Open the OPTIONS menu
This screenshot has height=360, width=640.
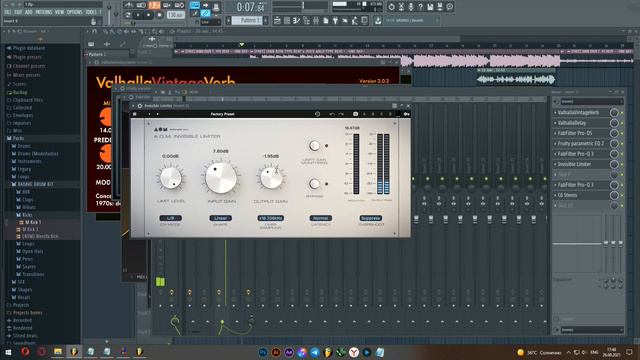[x=75, y=12]
